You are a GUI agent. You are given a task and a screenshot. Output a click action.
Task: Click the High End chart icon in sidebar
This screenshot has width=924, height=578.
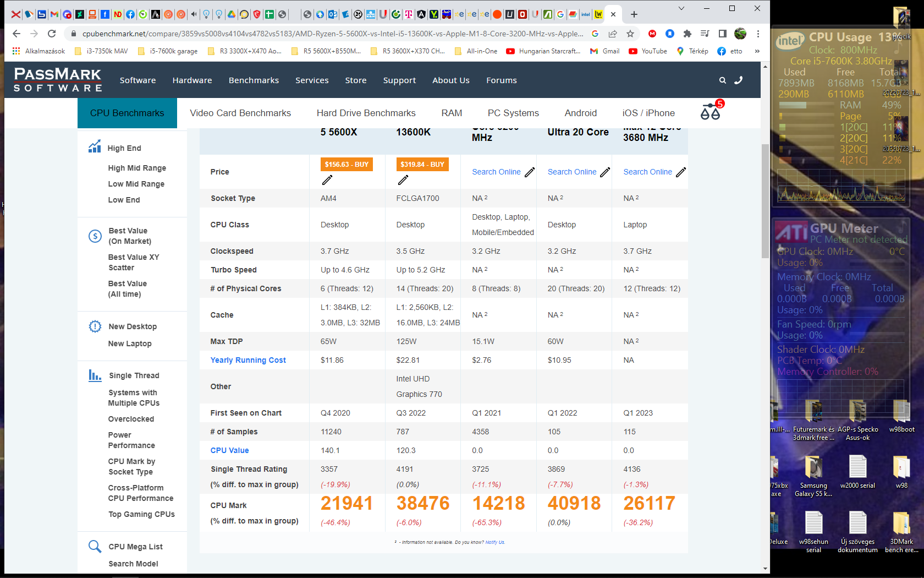95,146
